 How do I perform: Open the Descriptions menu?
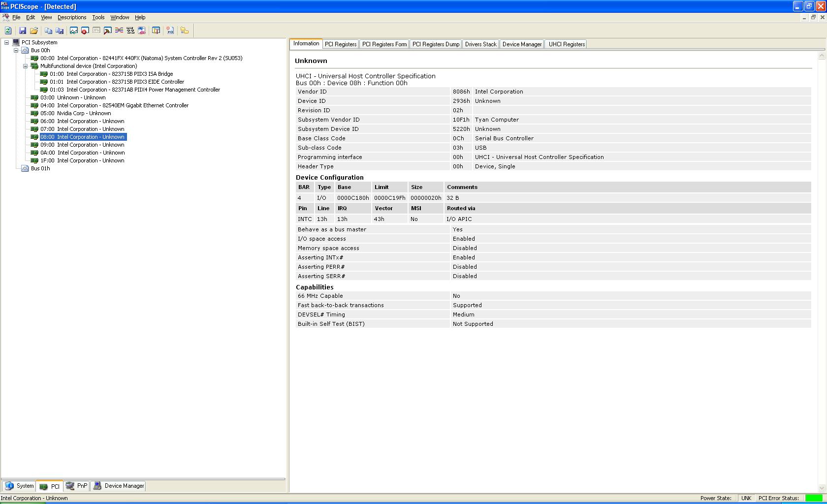71,17
